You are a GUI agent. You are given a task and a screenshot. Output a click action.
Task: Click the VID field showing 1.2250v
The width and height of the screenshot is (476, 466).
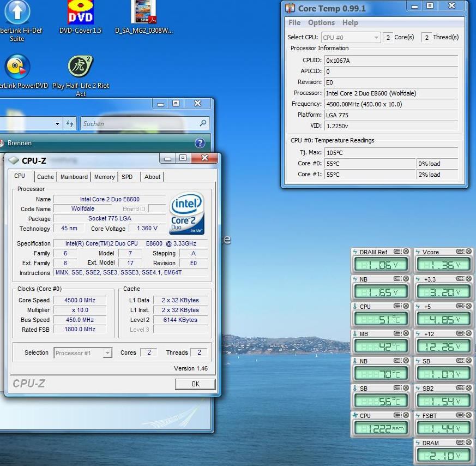[x=391, y=126]
